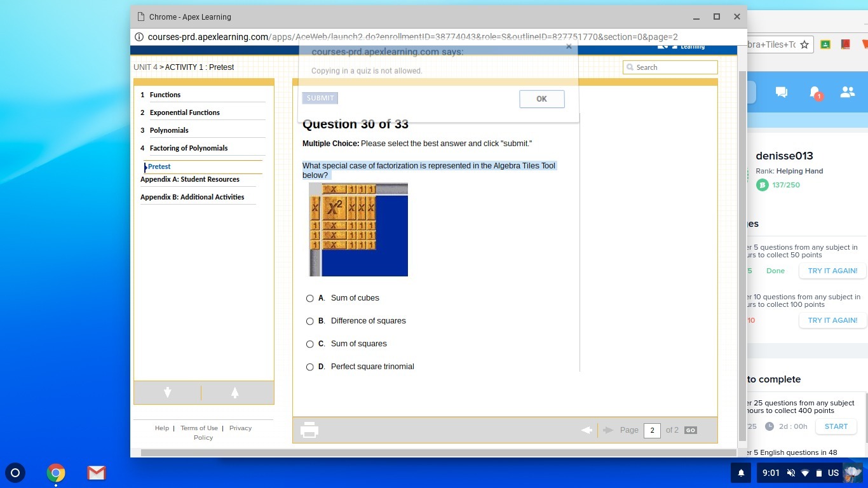Click the green points badge beside 137/250

pyautogui.click(x=763, y=185)
